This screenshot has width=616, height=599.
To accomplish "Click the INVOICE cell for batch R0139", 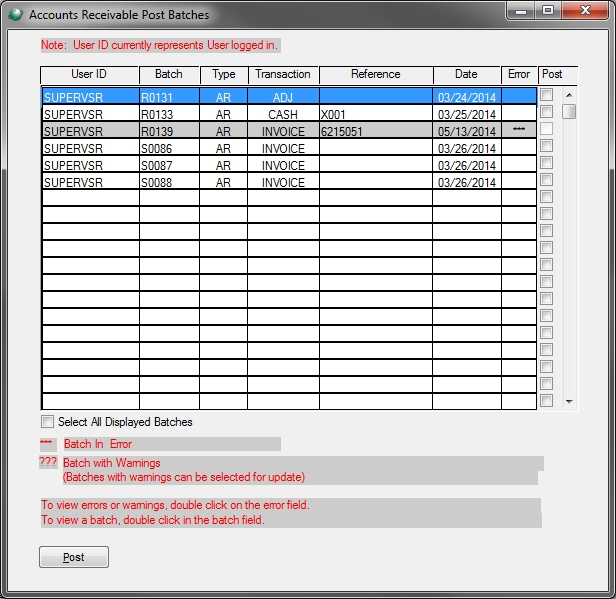I will pos(283,131).
